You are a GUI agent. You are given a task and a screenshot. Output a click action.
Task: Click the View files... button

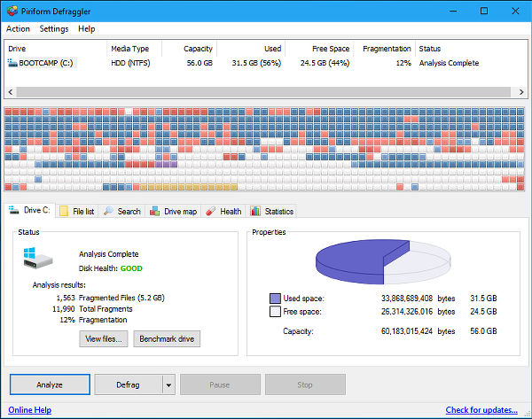click(104, 338)
